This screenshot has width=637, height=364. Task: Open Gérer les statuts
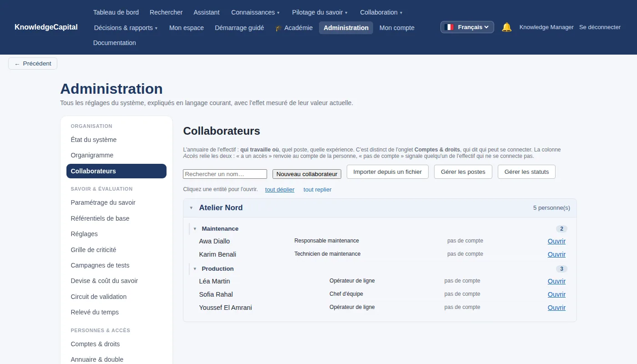pyautogui.click(x=526, y=172)
